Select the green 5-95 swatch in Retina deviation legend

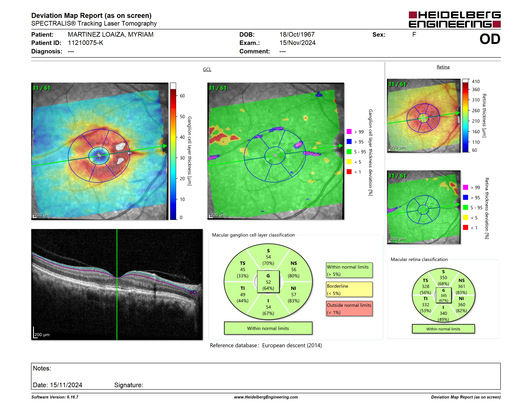click(465, 208)
